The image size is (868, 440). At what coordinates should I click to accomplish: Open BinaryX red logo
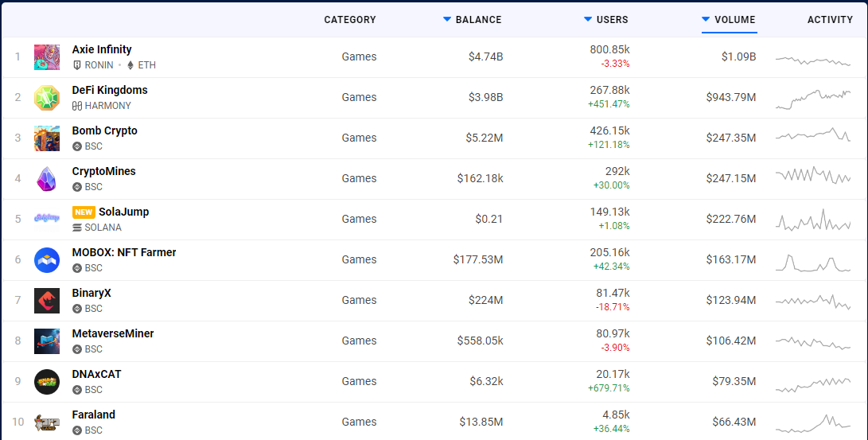click(x=46, y=301)
